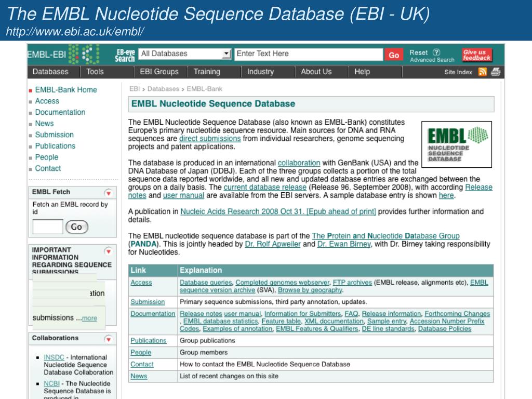Viewport: 532px width, 399px height.
Task: Click the Give us feedback button
Action: pos(477,55)
